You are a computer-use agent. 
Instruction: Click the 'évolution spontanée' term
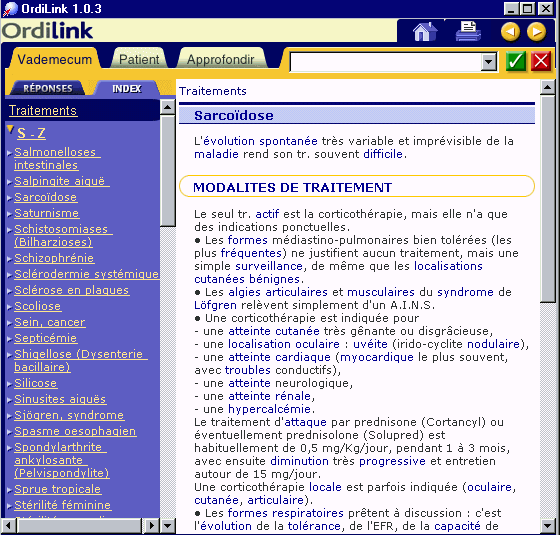click(260, 141)
